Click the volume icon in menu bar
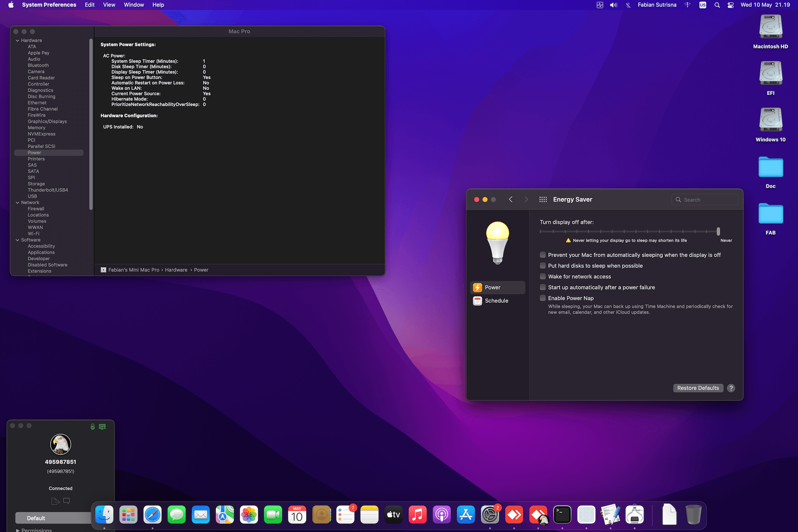The height and width of the screenshot is (532, 798). (613, 5)
